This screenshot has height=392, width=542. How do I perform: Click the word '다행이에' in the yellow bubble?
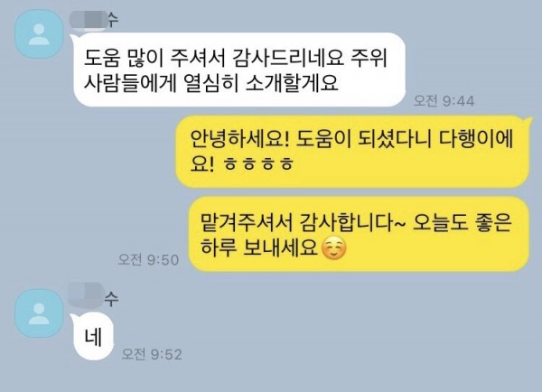click(x=476, y=139)
